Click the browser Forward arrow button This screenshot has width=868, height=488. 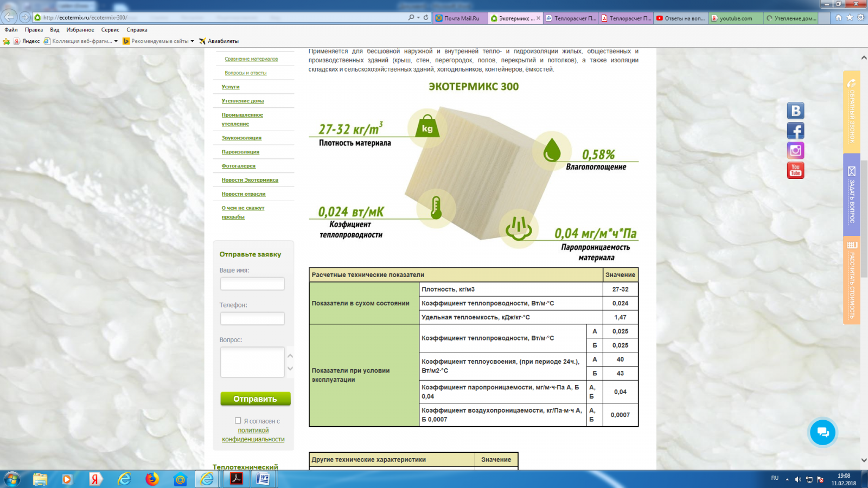24,17
